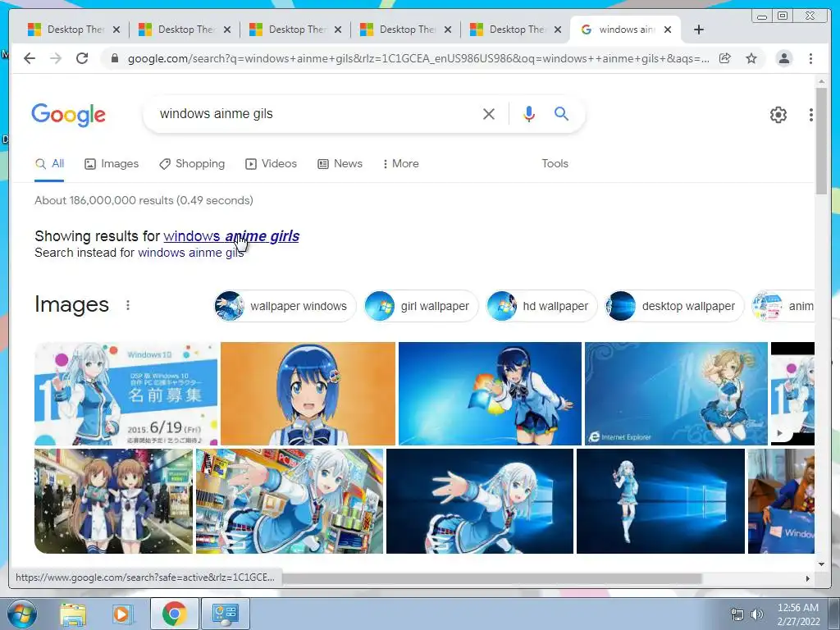Image resolution: width=840 pixels, height=630 pixels.
Task: Click the browser forward arrow
Action: click(56, 58)
